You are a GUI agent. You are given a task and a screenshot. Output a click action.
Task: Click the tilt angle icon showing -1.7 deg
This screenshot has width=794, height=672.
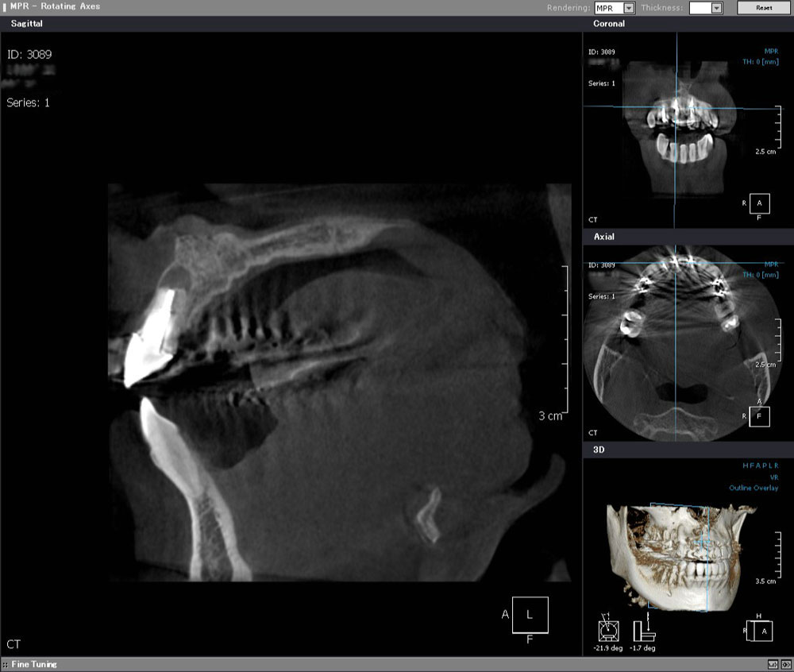(643, 631)
